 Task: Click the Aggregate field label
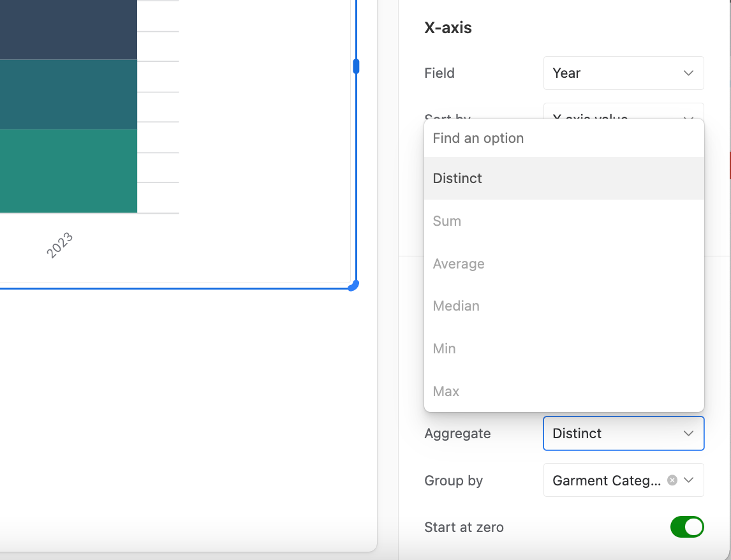[x=457, y=433]
